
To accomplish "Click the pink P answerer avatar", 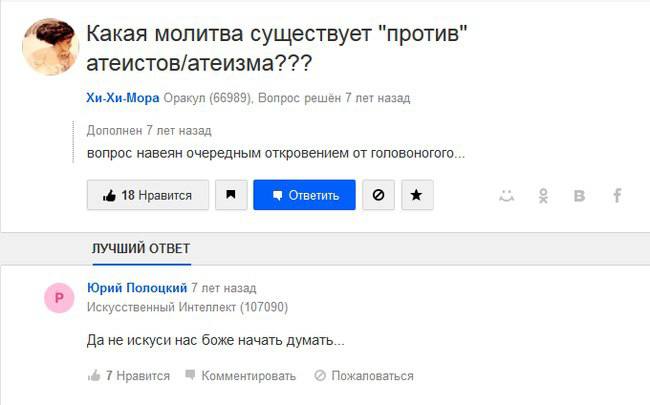I will click(x=59, y=298).
